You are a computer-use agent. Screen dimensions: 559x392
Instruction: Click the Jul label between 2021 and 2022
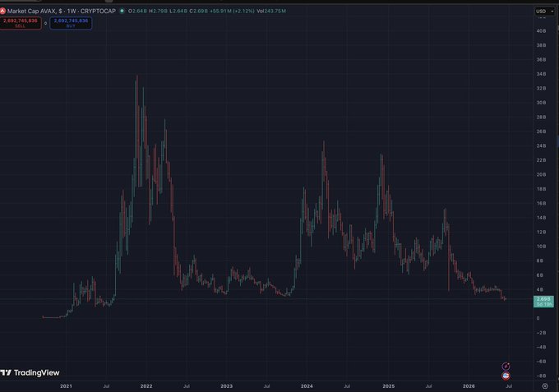point(106,386)
